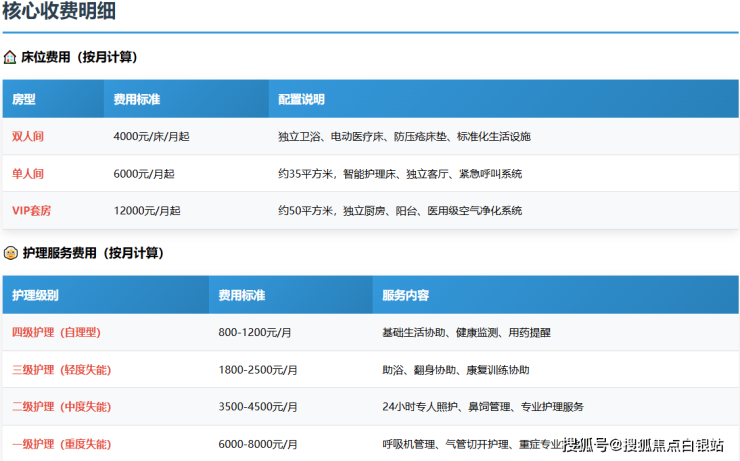Click the 12000元/月起 price cell
The height and width of the screenshot is (461, 740).
147,211
